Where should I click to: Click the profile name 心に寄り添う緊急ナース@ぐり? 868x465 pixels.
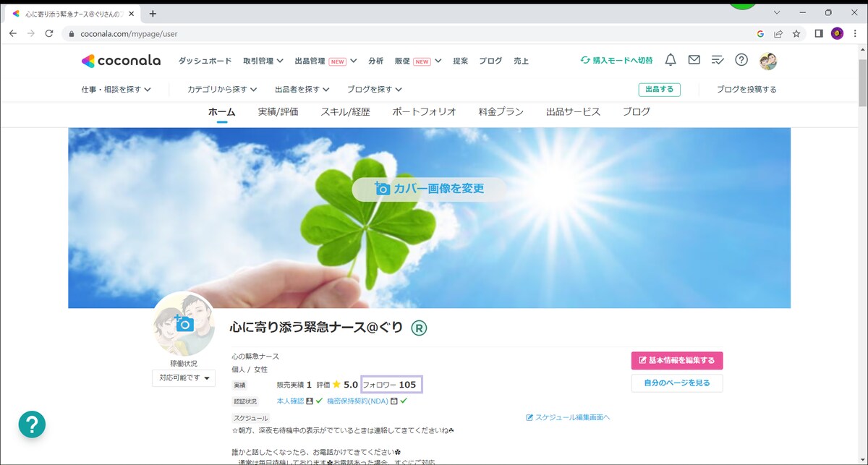point(316,328)
